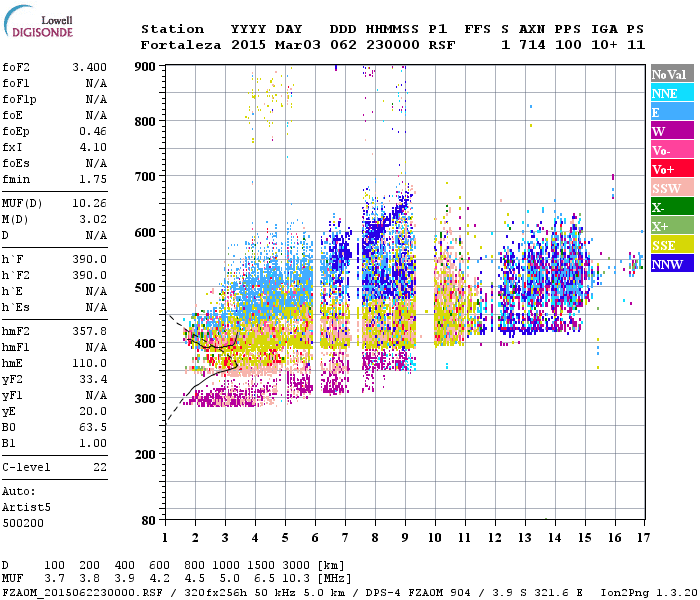Image resolution: width=700 pixels, height=600 pixels.
Task: Select the SSW legend swatch
Action: (672, 188)
